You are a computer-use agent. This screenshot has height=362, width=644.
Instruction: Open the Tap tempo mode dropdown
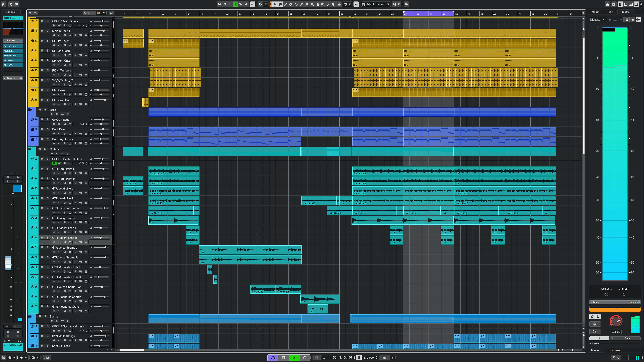pos(393,358)
